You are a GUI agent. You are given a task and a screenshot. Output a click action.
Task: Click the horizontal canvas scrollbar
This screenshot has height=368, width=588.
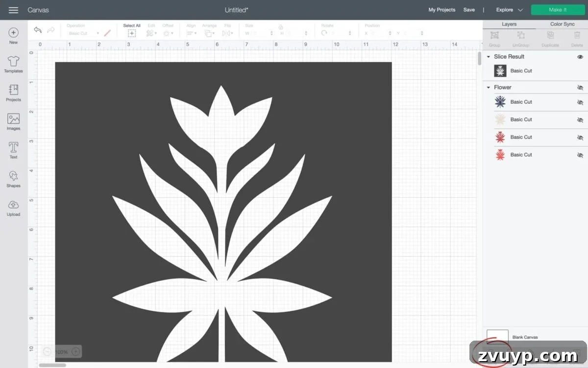click(52, 365)
